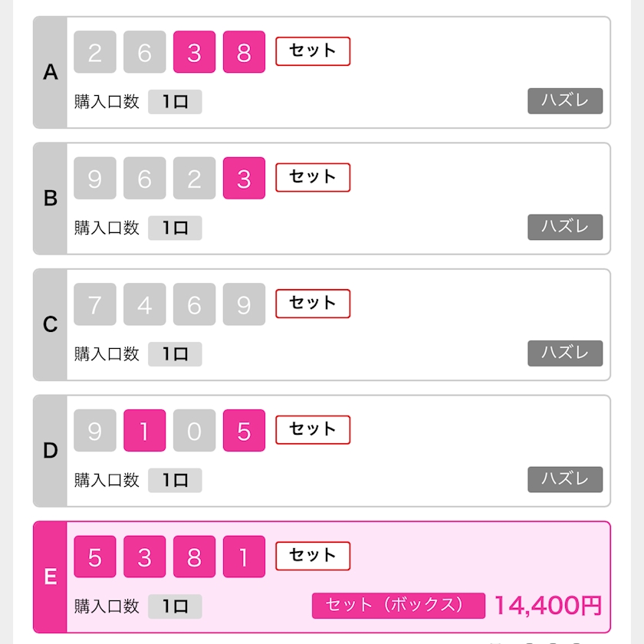Click the ハズレ badge in row D
This screenshot has height=644, width=644.
[x=565, y=479]
